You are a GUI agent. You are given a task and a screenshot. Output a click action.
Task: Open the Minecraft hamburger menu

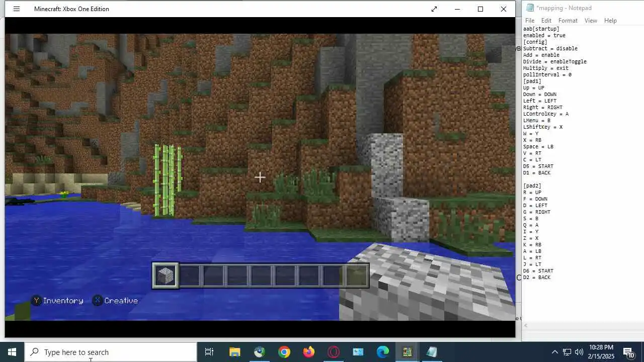point(16,9)
